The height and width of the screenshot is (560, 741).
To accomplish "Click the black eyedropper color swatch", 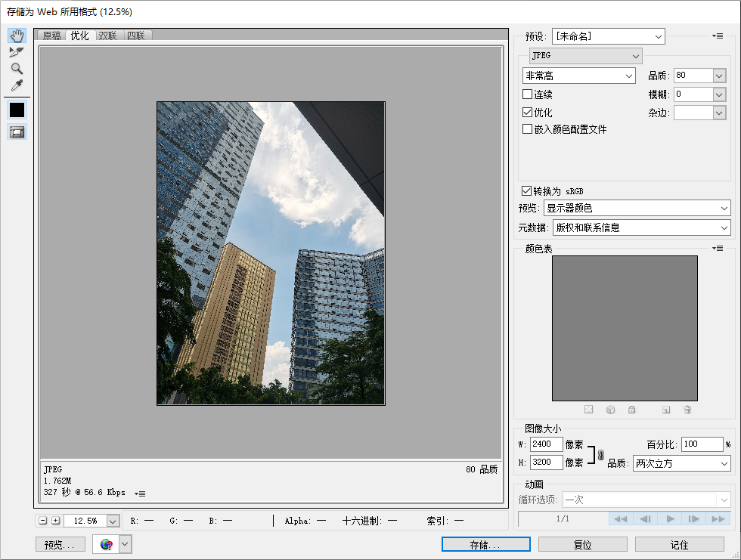I will (x=17, y=110).
